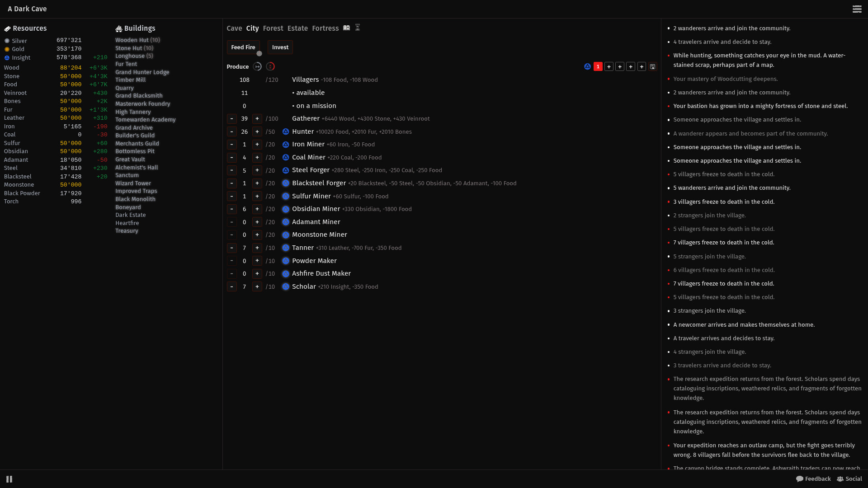Click the blue insight icon beside Hunter

[x=286, y=131]
